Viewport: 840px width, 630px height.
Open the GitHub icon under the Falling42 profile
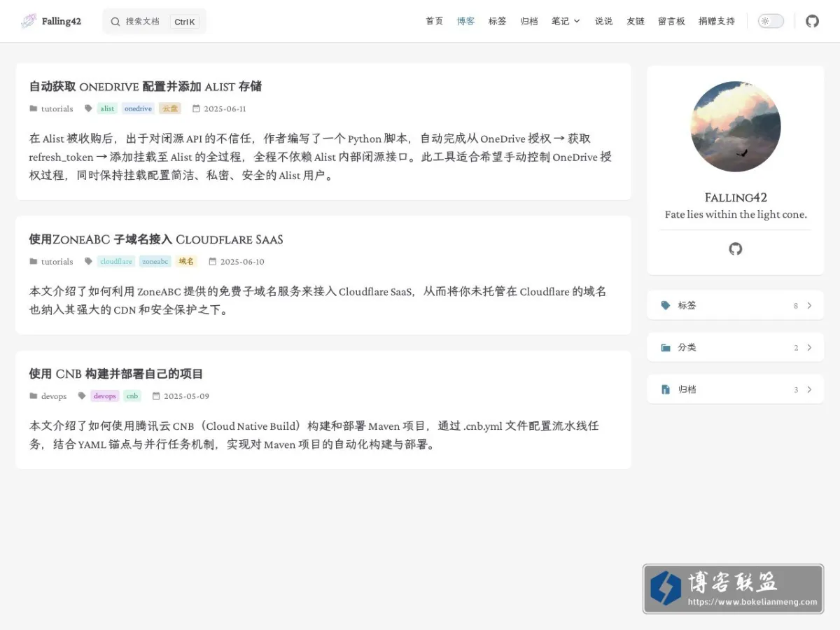point(735,248)
